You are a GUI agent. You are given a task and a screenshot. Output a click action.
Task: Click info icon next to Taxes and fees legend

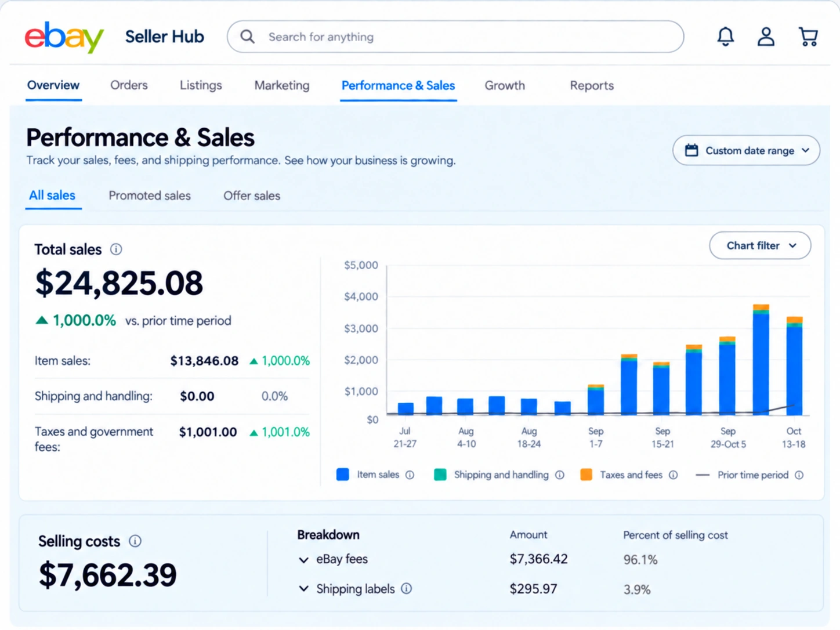click(x=673, y=475)
